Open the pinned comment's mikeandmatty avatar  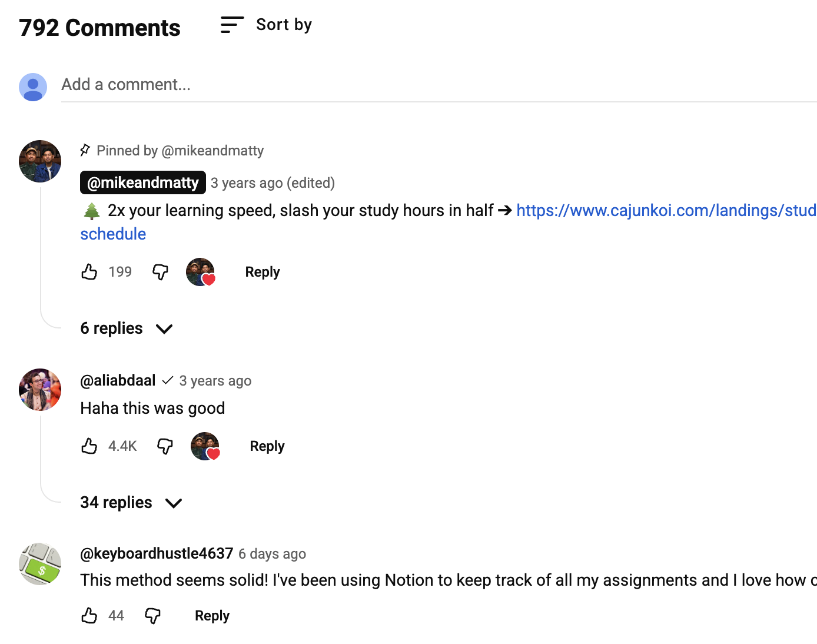(x=40, y=161)
